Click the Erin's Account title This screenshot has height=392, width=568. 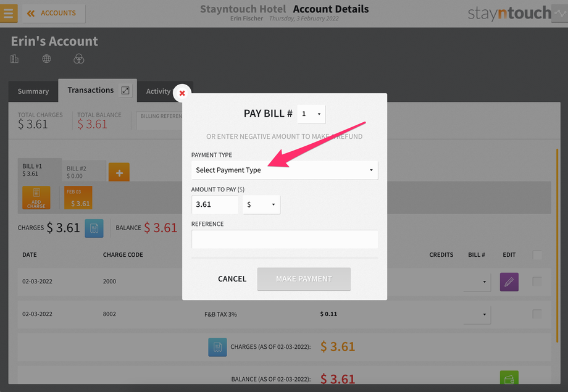click(x=54, y=41)
